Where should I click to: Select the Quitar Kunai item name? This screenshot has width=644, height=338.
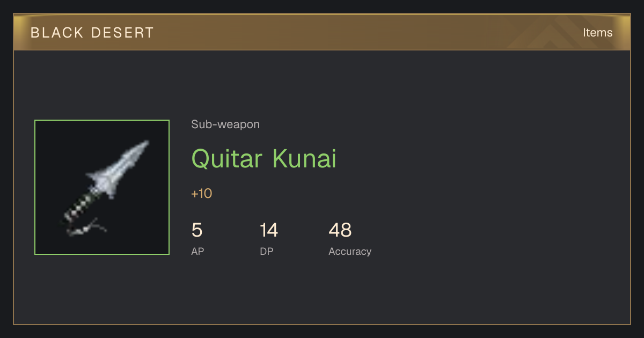click(x=264, y=158)
